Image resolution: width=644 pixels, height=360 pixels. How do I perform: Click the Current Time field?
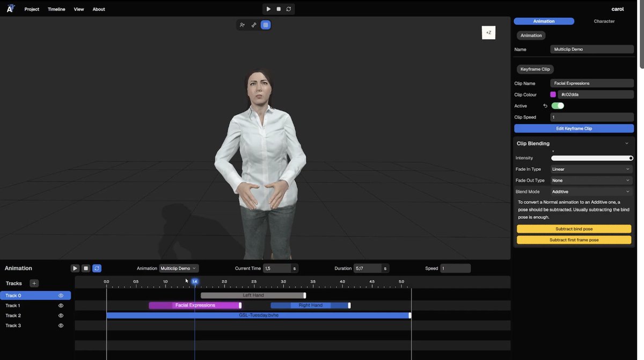[x=277, y=268]
